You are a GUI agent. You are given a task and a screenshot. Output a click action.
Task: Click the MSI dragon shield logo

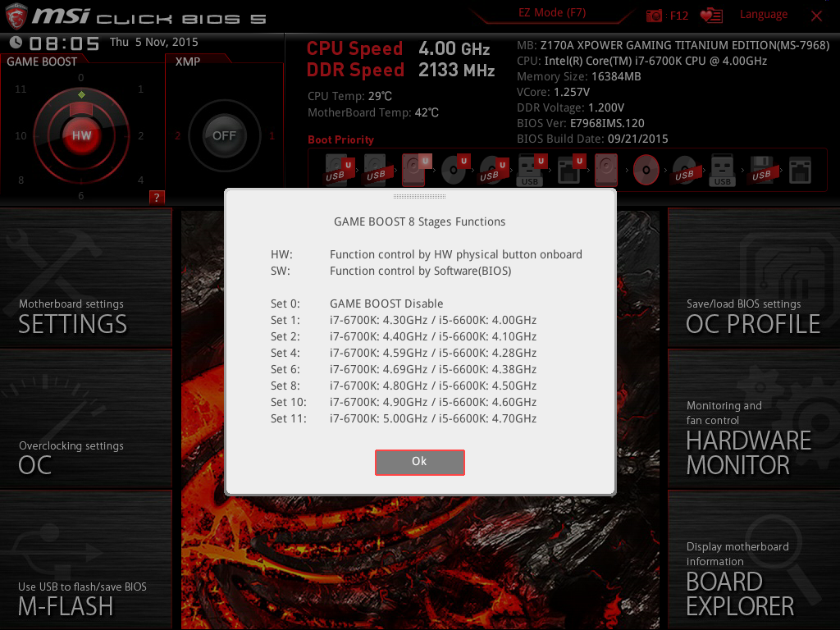16,16
